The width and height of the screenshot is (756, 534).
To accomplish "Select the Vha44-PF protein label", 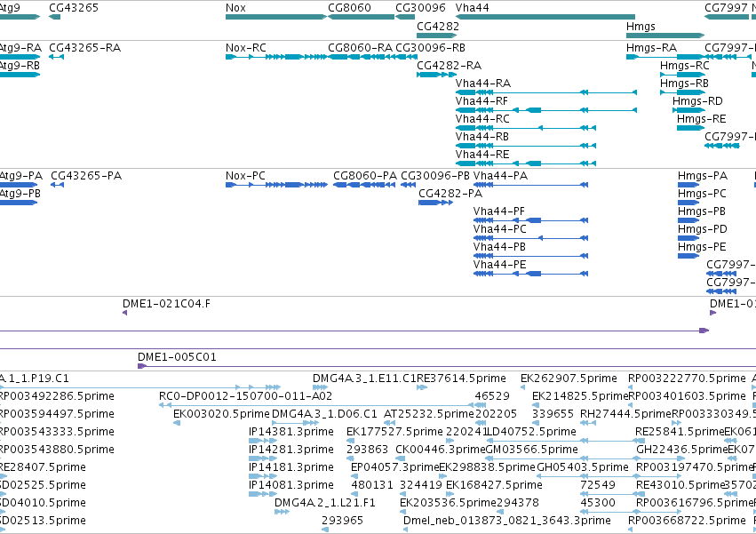I will click(x=499, y=211).
